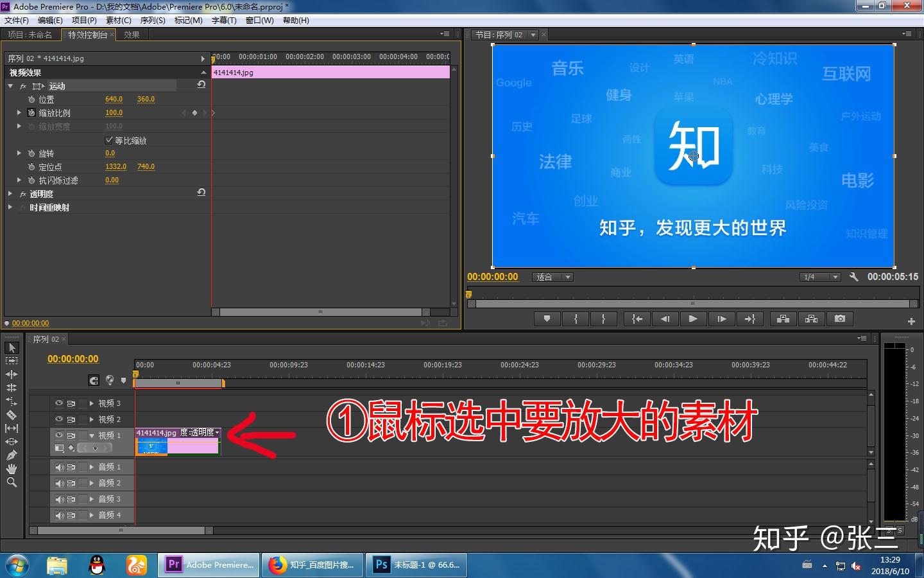Screen dimensions: 924x578
Task: Open the 1/4 playback resolution dropdown
Action: coord(820,277)
